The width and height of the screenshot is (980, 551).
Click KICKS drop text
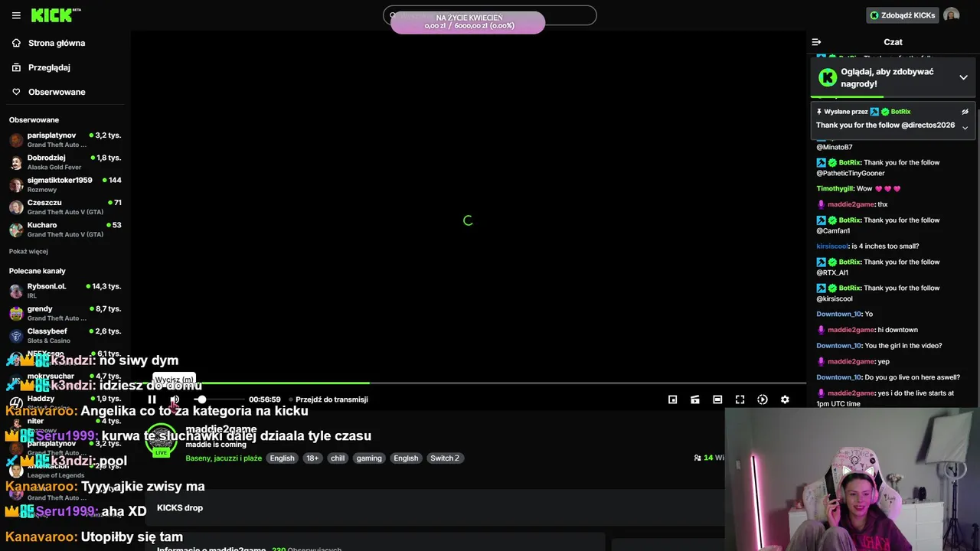pos(180,508)
